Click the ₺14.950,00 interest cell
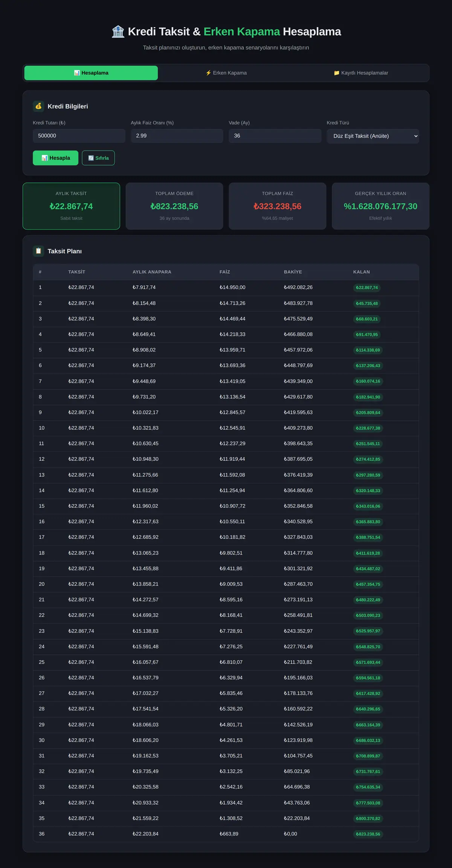The height and width of the screenshot is (868, 452). (x=232, y=287)
